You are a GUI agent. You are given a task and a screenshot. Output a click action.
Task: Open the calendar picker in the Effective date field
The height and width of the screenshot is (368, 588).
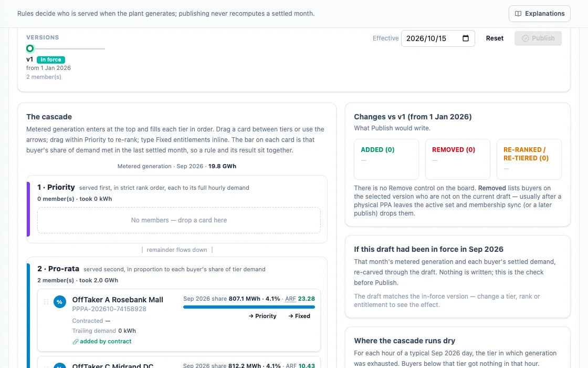(x=465, y=38)
